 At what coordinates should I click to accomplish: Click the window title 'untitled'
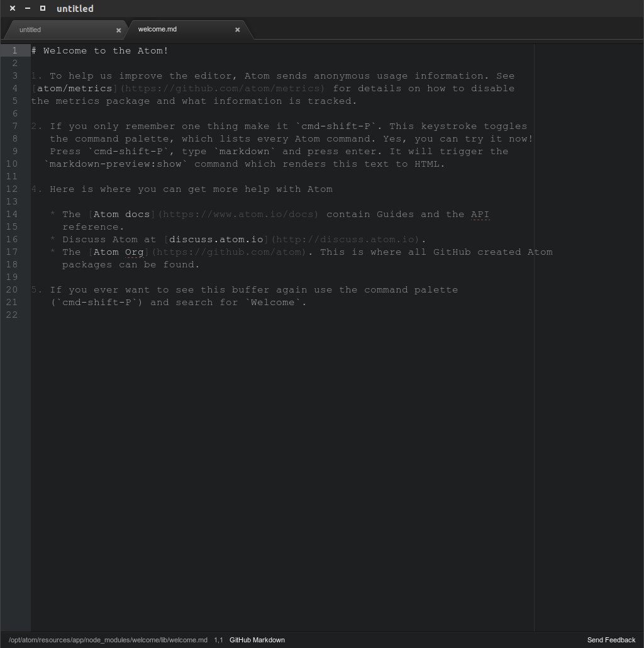tap(75, 9)
